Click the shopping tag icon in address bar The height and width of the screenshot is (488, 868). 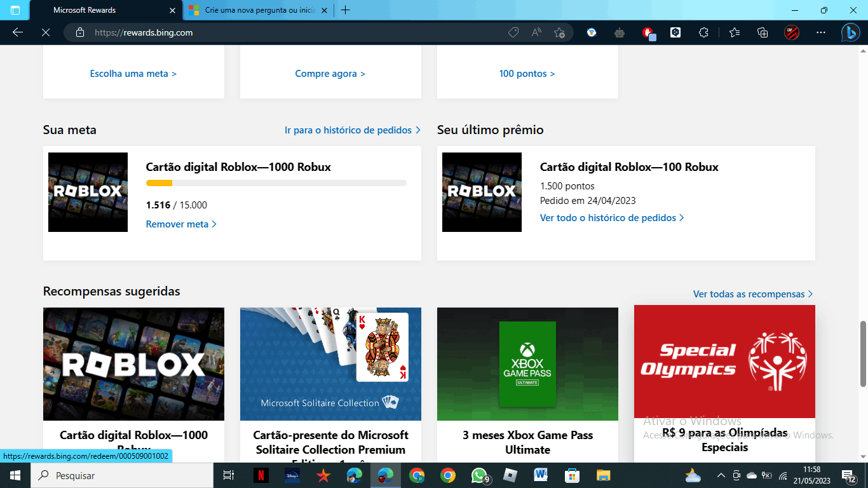(513, 32)
